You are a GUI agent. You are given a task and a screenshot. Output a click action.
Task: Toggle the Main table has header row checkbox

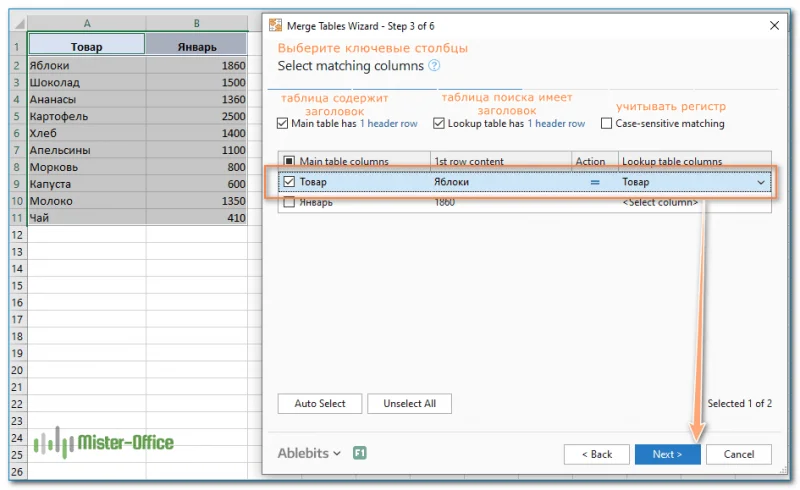[x=283, y=124]
